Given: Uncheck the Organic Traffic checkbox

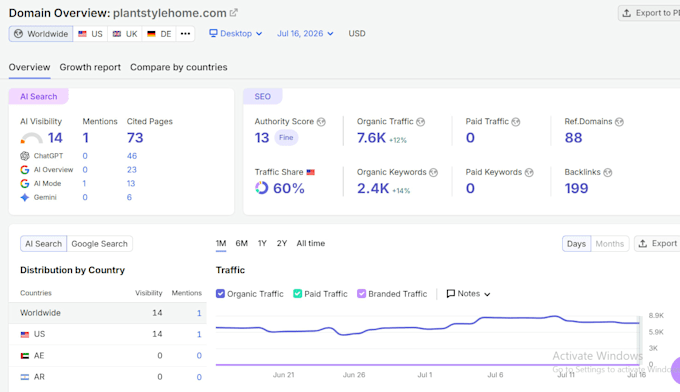Looking at the screenshot, I should click(x=220, y=294).
